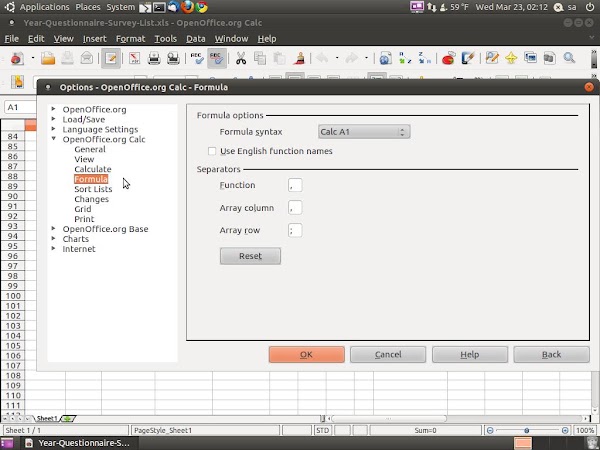The image size is (600, 450).
Task: Click the Zoom magnifier icon
Action: click(569, 59)
